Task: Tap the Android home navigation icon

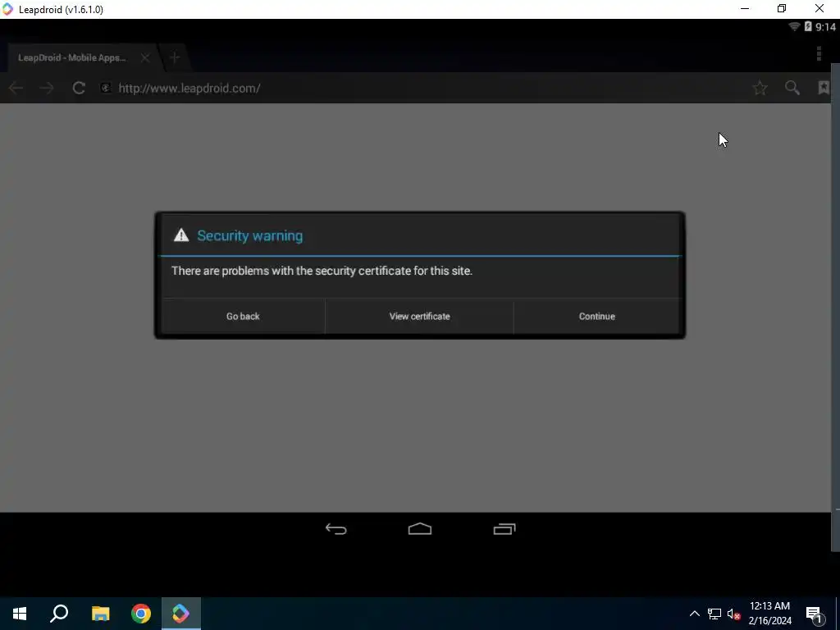Action: point(419,529)
